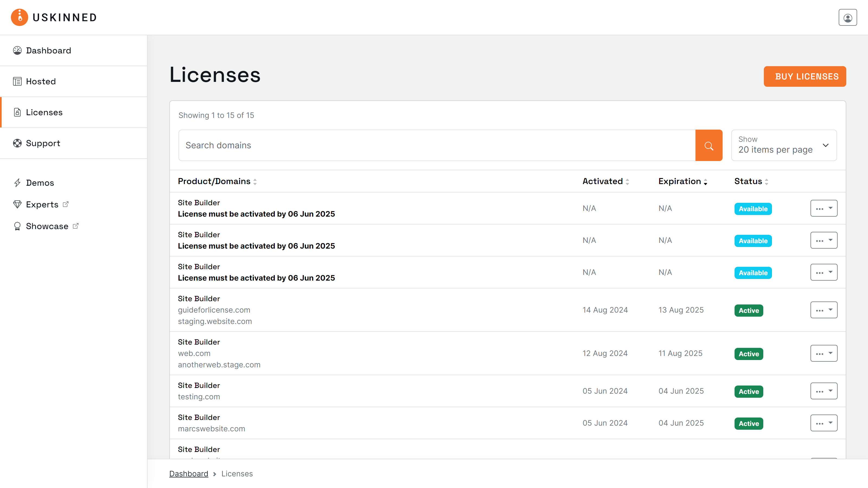Screen dimensions: 868x488
Task: Open actions ellipsis for marcswebsite.com license
Action: coord(824,423)
